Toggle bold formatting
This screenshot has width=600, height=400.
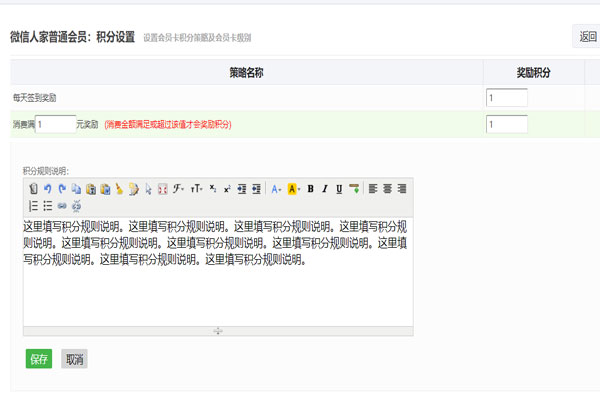(x=310, y=189)
